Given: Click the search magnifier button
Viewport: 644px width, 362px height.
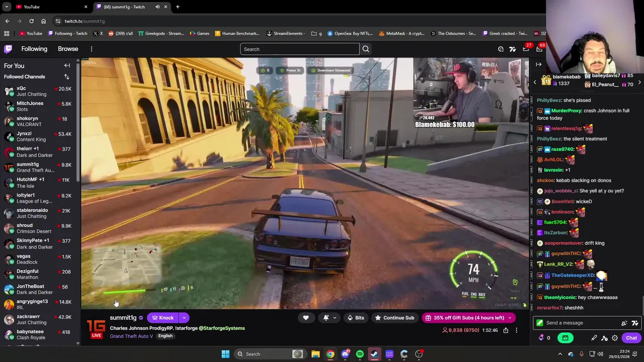Looking at the screenshot, I should click(x=366, y=49).
